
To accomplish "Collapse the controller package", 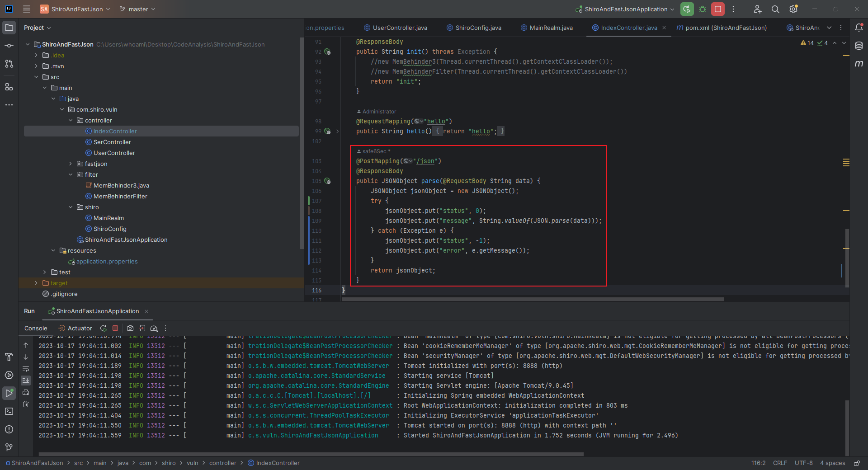I will pyautogui.click(x=71, y=120).
